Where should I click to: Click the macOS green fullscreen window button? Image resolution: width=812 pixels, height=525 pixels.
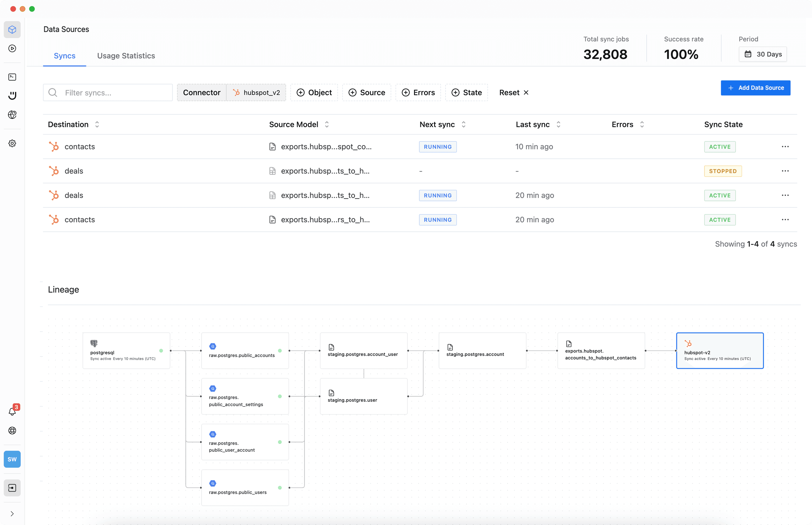coord(32,9)
